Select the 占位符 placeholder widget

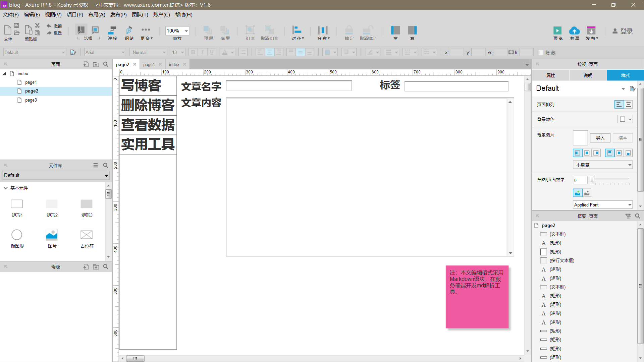click(x=87, y=235)
